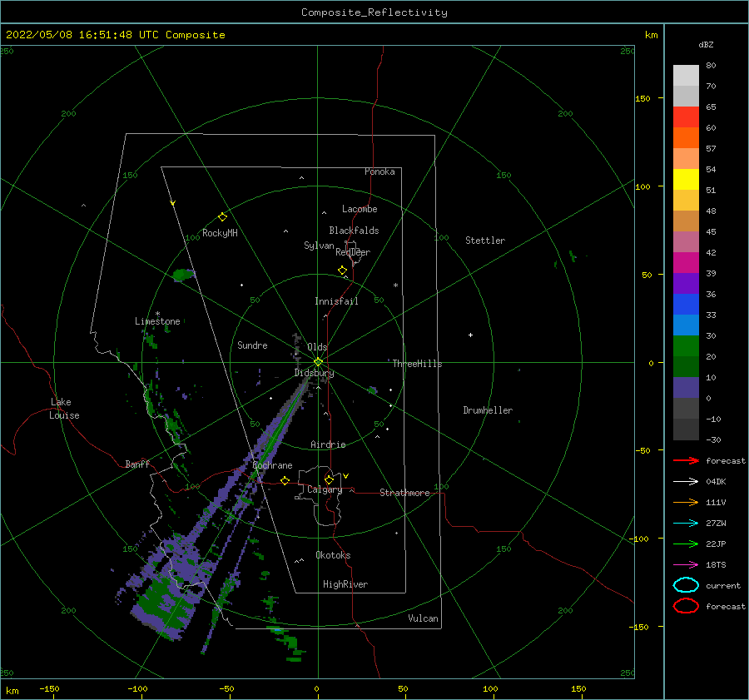Viewport: 749px width, 700px height.
Task: Click the Okotoks label
Action: (333, 555)
